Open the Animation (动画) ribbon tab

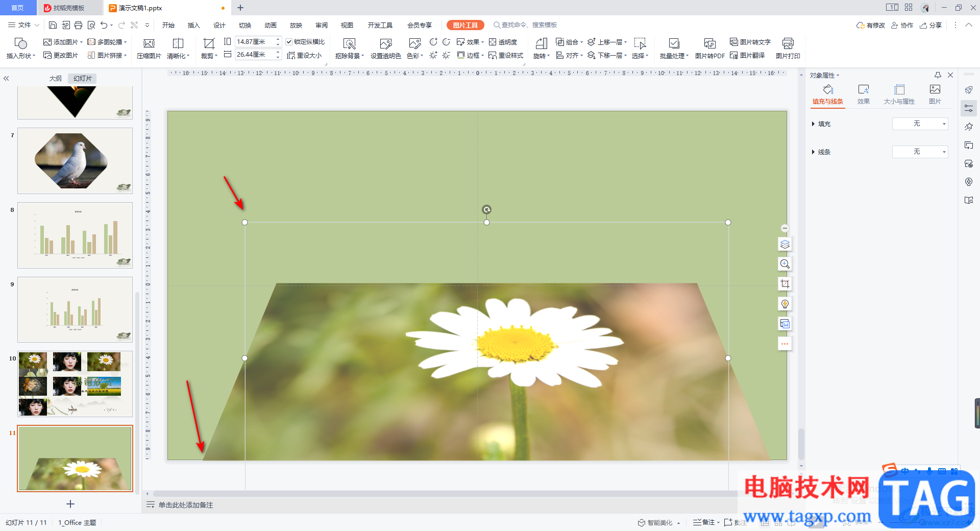[x=271, y=25]
